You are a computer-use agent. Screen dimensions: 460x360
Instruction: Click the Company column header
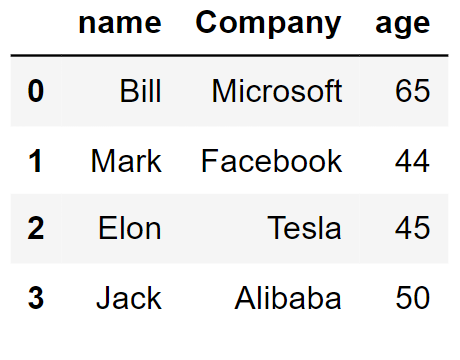(268, 23)
